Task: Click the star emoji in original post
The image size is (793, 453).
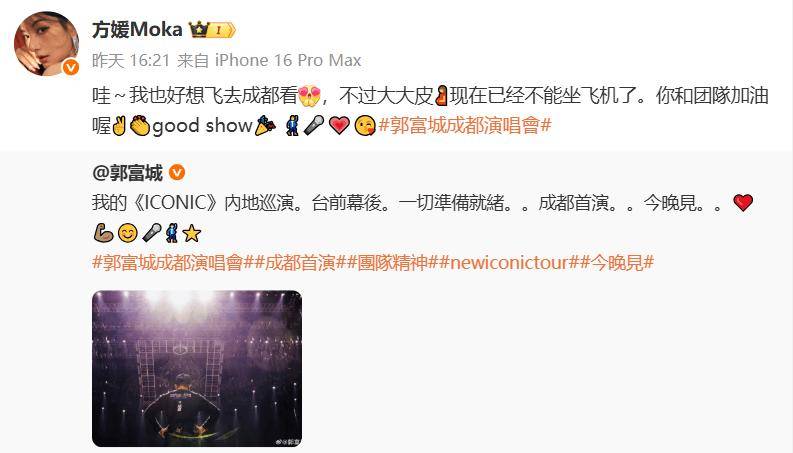Action: [x=191, y=233]
